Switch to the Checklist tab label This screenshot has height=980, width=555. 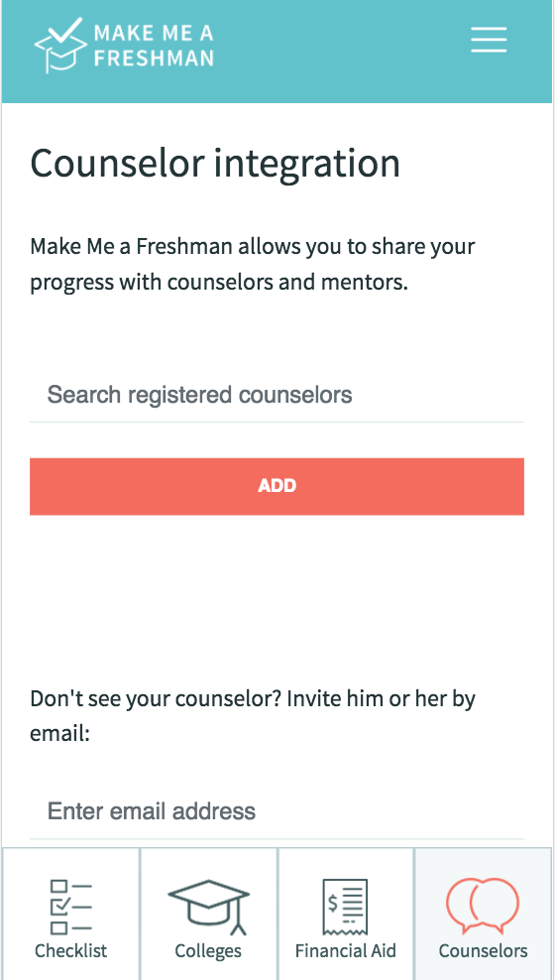coord(70,950)
